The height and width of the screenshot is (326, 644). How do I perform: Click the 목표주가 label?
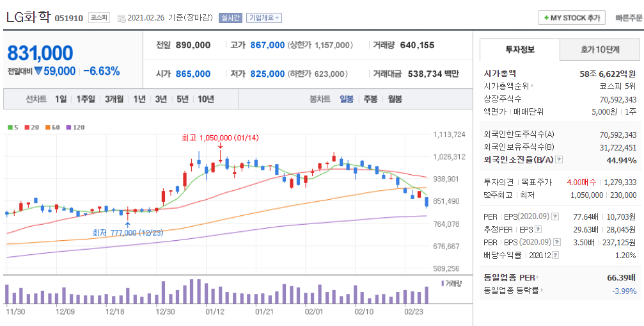537,182
